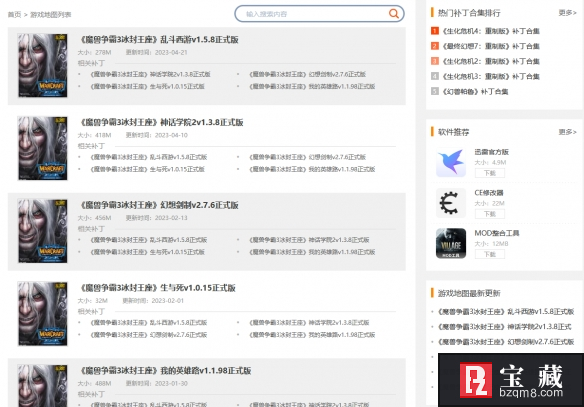Screen dimensions: 584x407
Task: Open 乱斗西游v1.5.8正式版 in 游戏地图最新更新
Action: point(506,311)
